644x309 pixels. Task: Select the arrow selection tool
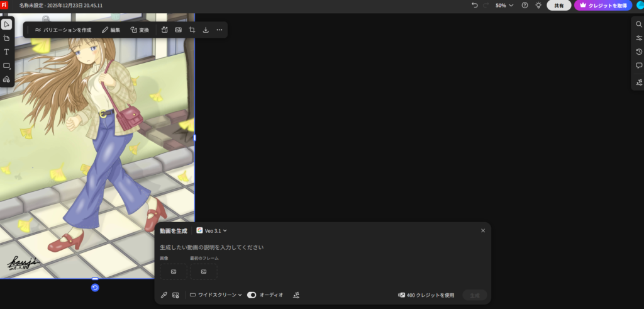tap(6, 24)
